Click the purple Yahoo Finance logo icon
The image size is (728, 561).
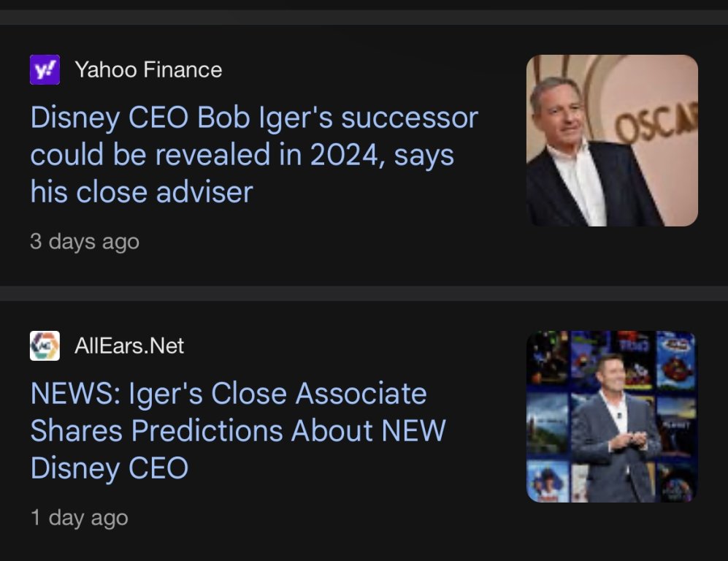[x=45, y=70]
